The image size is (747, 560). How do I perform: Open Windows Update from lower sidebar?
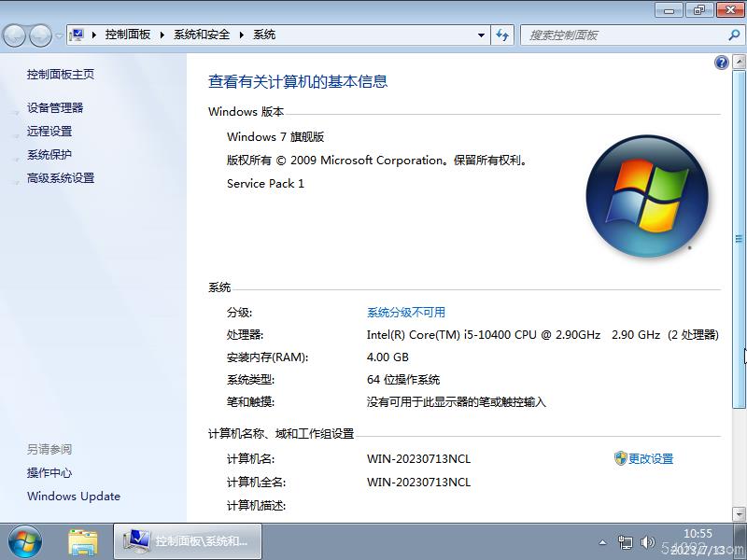coord(73,497)
